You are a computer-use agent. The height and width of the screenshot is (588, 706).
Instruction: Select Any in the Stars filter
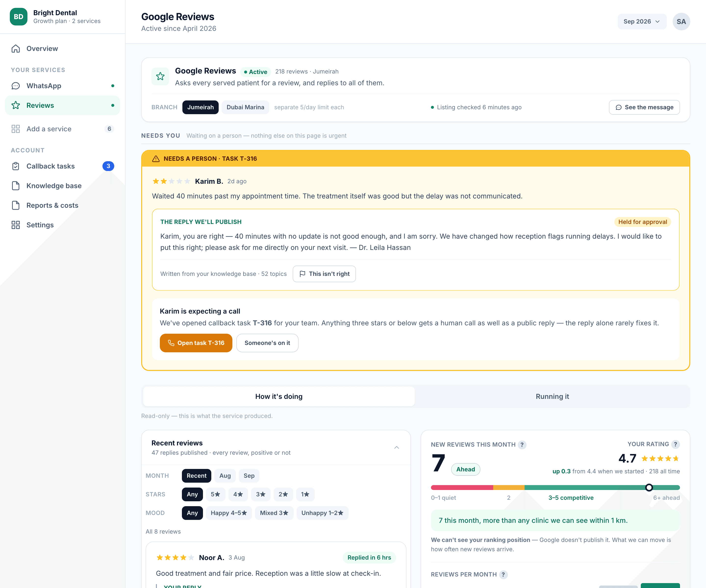click(192, 495)
